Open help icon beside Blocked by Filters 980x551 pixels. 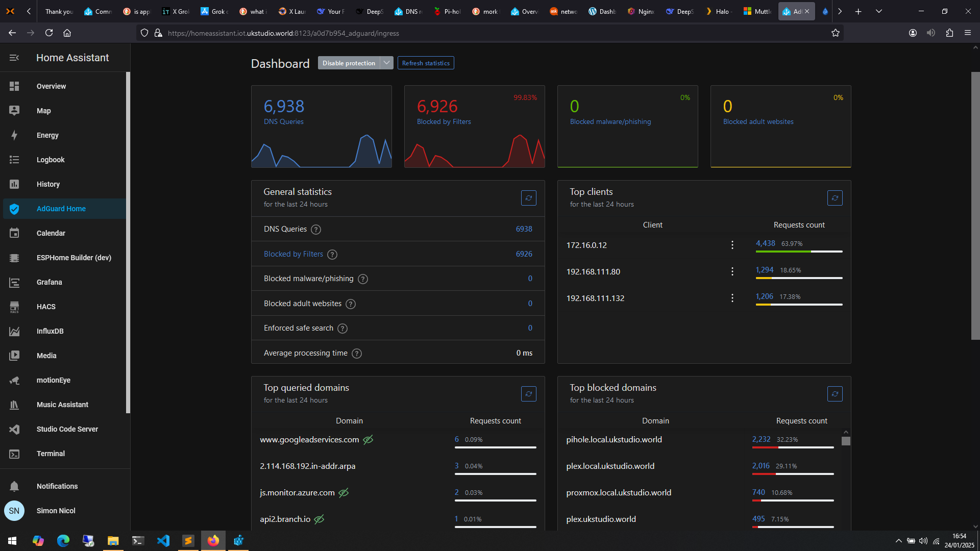pos(332,255)
